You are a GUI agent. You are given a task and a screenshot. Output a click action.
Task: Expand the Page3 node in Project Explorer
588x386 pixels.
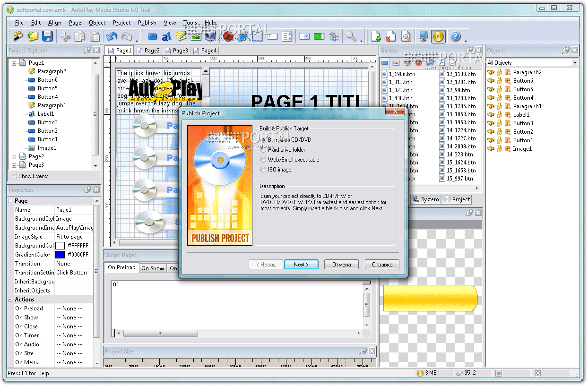click(x=14, y=165)
